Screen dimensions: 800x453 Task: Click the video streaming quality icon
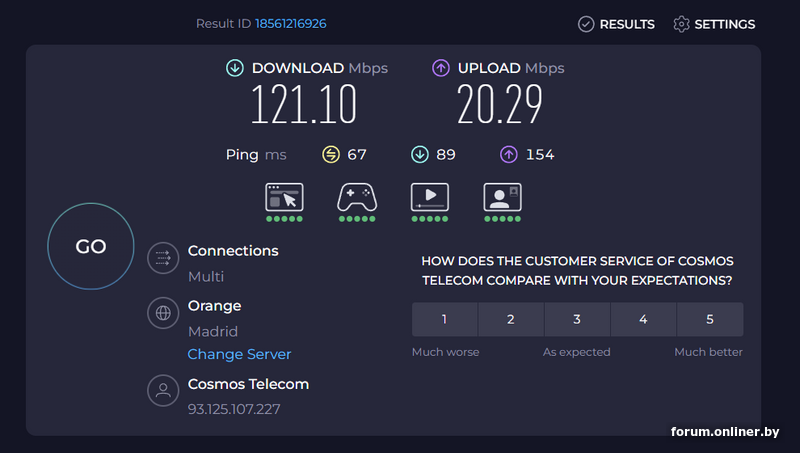[x=429, y=197]
